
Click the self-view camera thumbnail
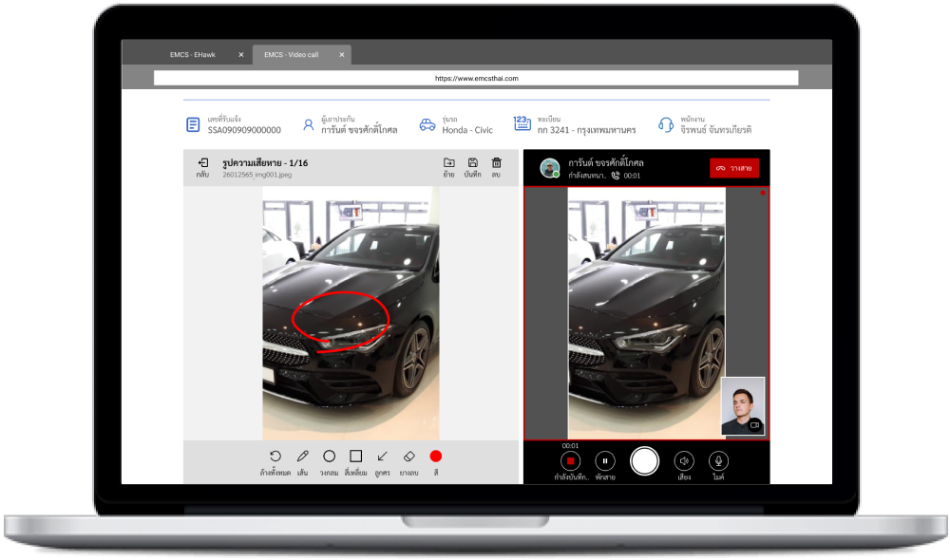tap(743, 406)
